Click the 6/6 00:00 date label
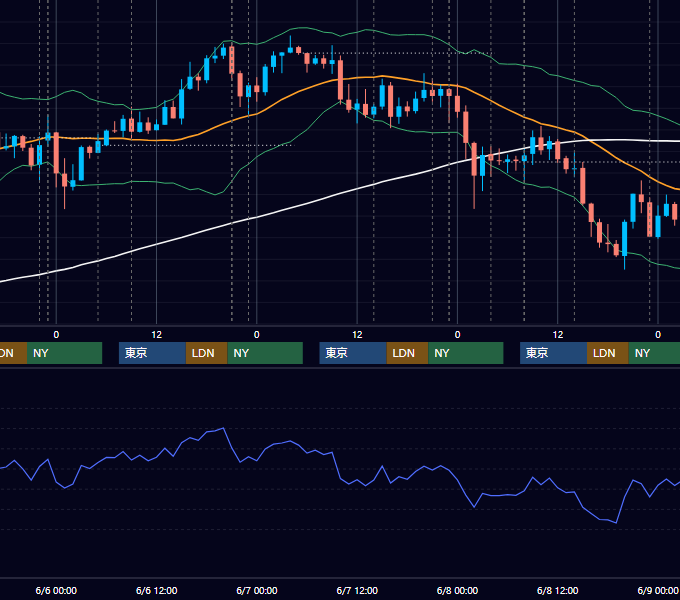Image resolution: width=680 pixels, height=600 pixels. coord(56,590)
